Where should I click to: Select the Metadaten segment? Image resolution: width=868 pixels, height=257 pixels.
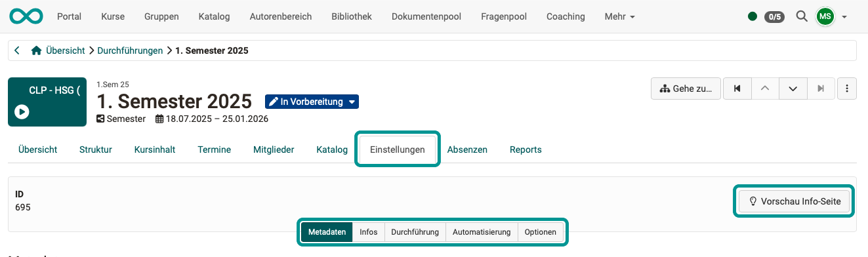327,232
